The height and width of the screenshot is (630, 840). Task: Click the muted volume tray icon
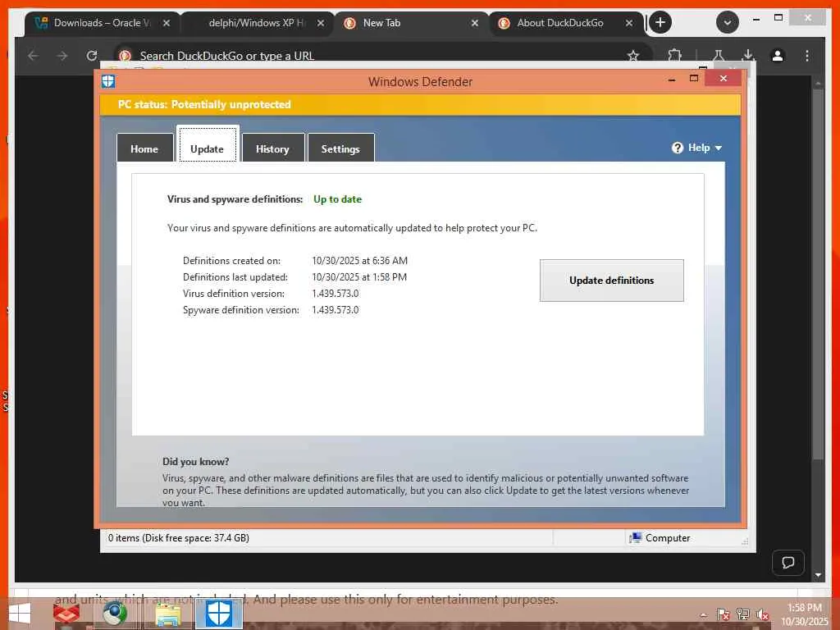pyautogui.click(x=762, y=614)
